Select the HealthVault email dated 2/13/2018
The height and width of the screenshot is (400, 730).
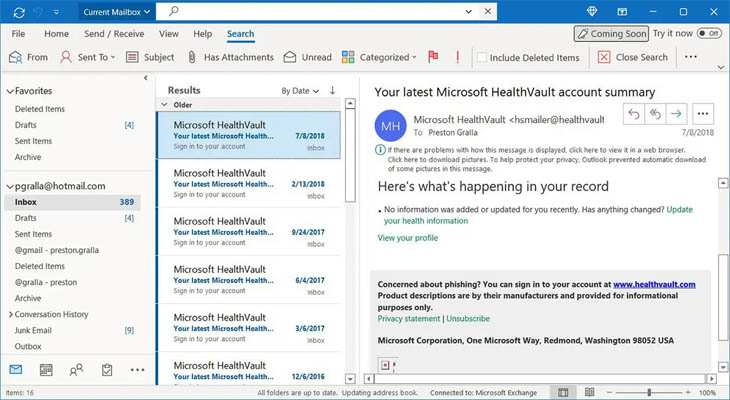pos(249,183)
